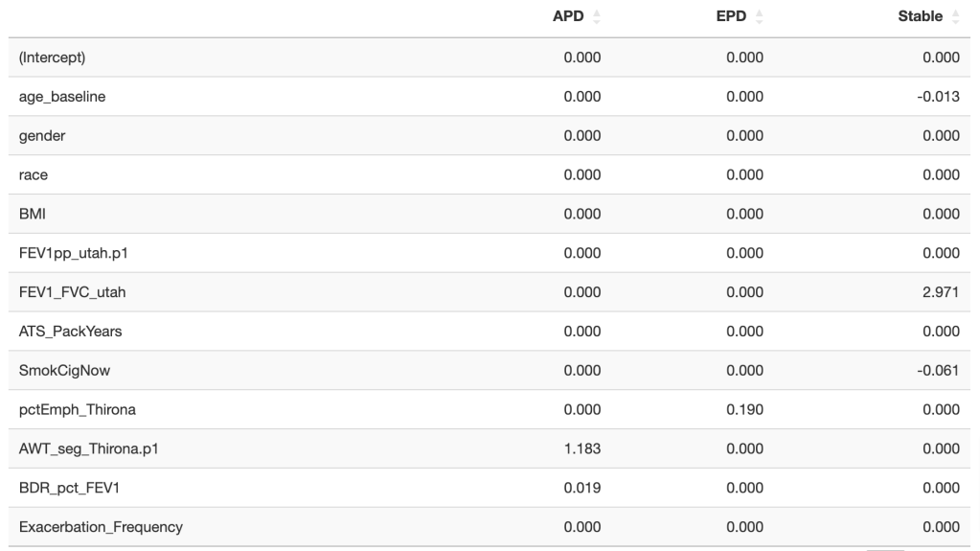The width and height of the screenshot is (980, 551).
Task: Click the 2.971 Stable value for FEV1_FVC_utah
Action: click(941, 292)
